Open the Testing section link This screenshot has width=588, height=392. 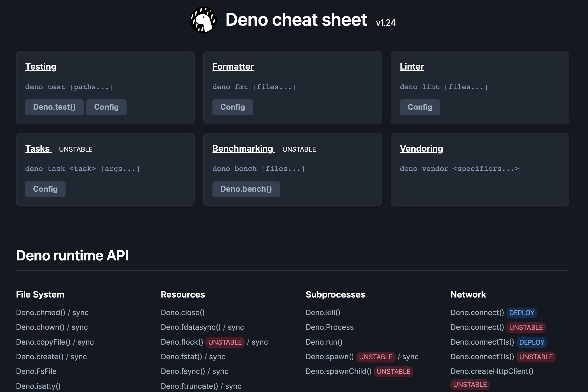[41, 66]
